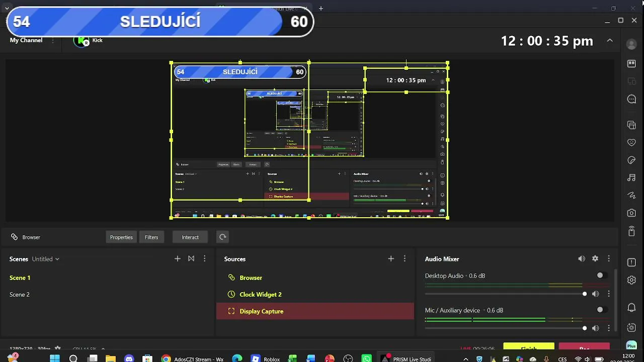Select the Clock Widget 2 source

point(315,294)
